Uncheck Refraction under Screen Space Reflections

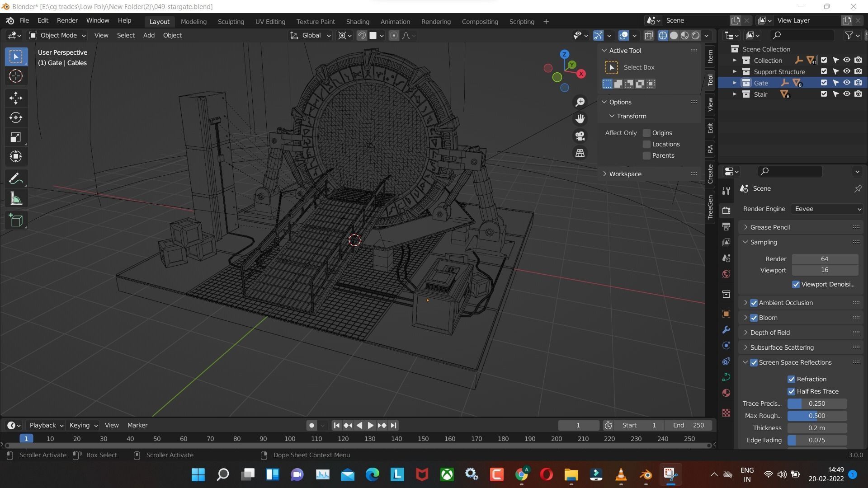[792, 379]
